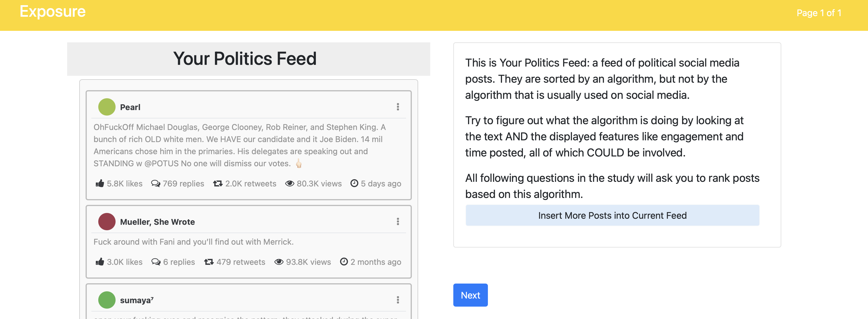The height and width of the screenshot is (319, 868).
Task: Click Pearl's green avatar circle
Action: pyautogui.click(x=107, y=107)
